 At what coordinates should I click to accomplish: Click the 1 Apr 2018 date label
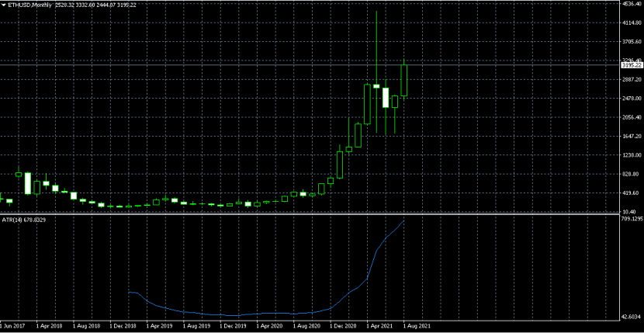click(x=50, y=325)
